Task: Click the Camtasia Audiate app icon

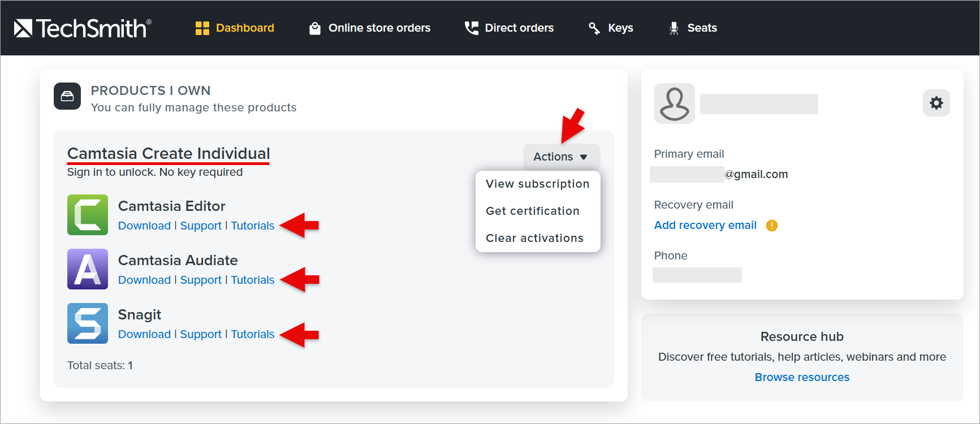Action: [88, 269]
